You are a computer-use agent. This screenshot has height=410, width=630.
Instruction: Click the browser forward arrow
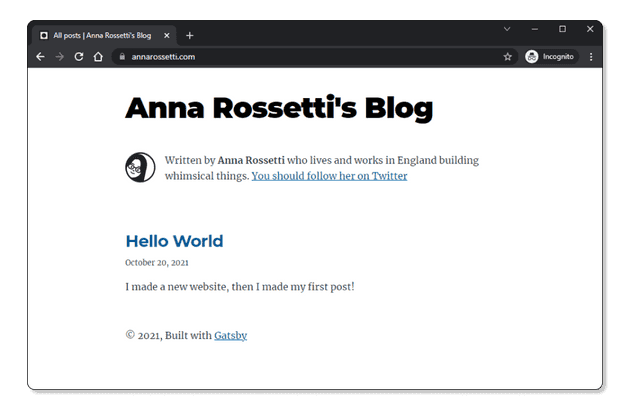tap(59, 57)
